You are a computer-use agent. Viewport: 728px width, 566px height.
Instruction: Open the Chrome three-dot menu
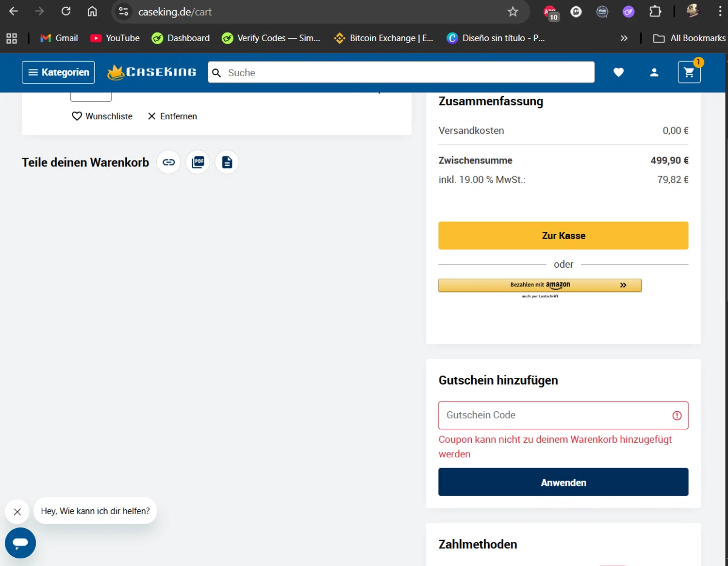point(720,11)
